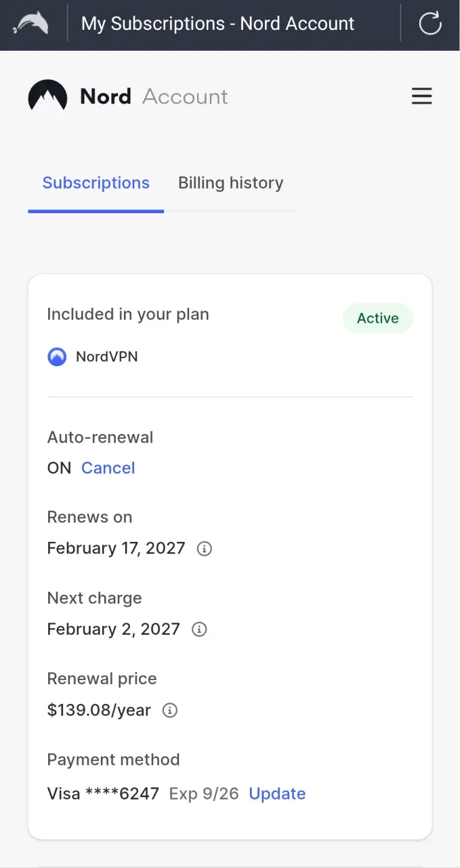Select the Subscriptions tab
The image size is (460, 868).
point(96,183)
